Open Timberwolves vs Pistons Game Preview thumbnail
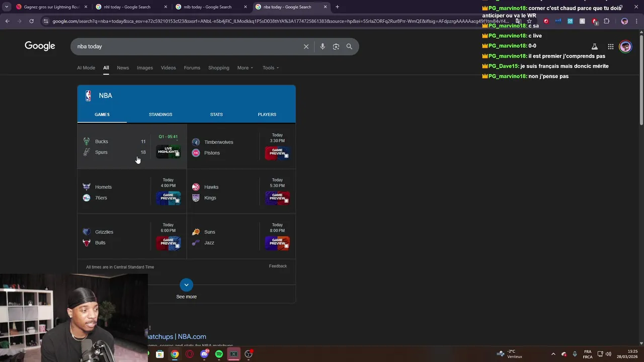Viewport: 644px width, 362px height. (x=277, y=153)
